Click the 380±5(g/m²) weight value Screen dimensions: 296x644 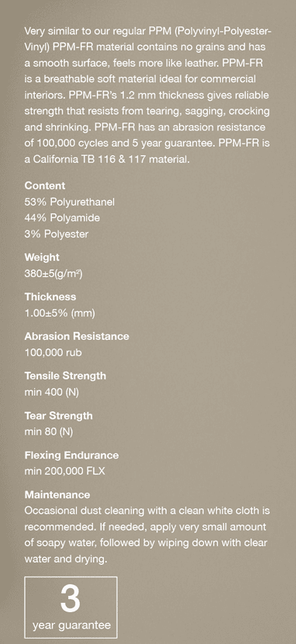coord(53,274)
